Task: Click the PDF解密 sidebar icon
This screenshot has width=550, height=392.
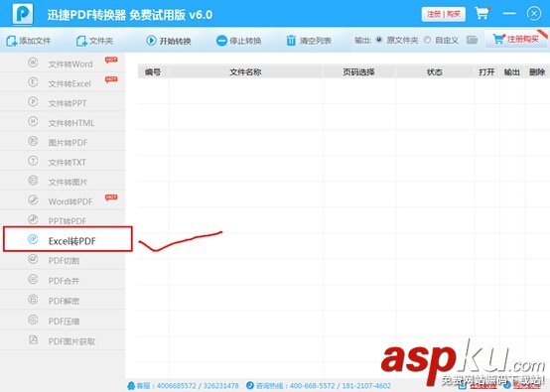Action: (x=33, y=300)
